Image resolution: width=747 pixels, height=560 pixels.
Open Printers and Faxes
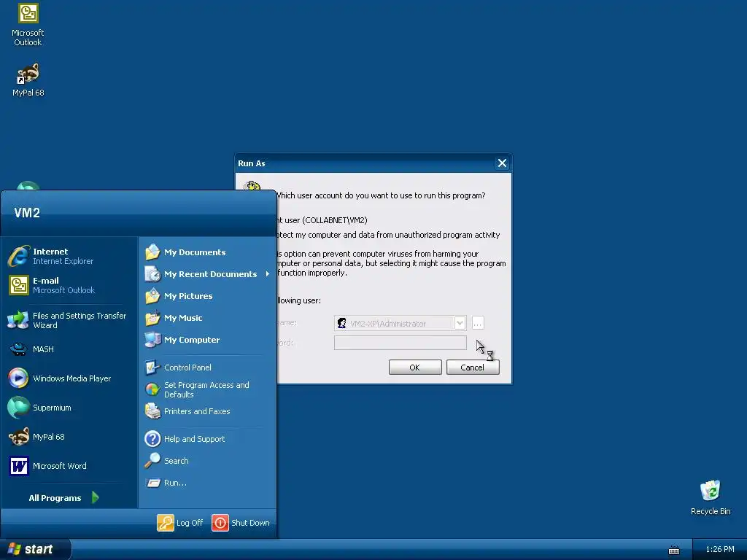pyautogui.click(x=208, y=411)
